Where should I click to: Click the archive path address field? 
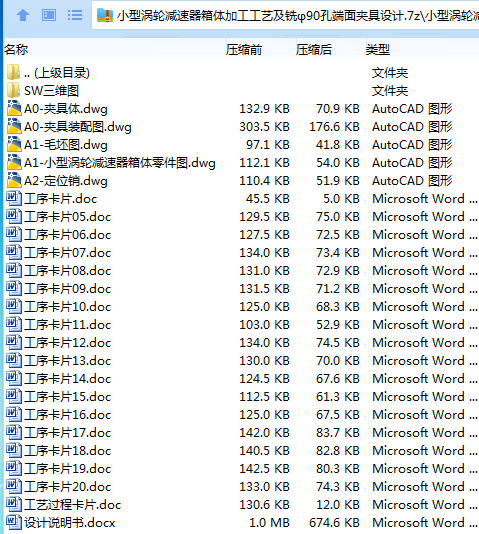click(x=286, y=16)
